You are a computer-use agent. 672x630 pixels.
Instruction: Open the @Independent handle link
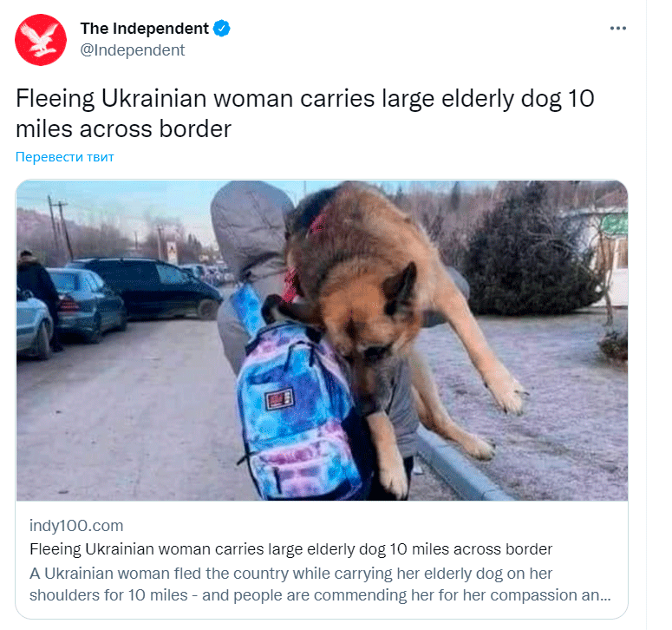[133, 50]
